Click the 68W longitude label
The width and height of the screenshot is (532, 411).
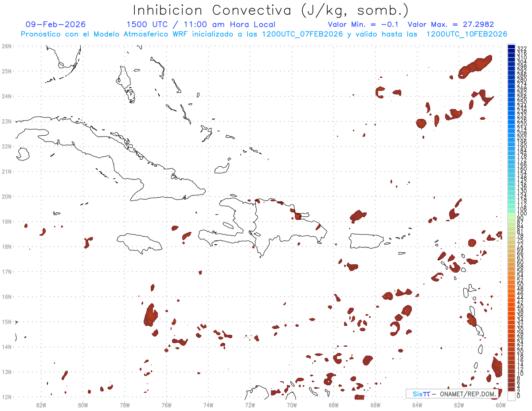coord(333,404)
